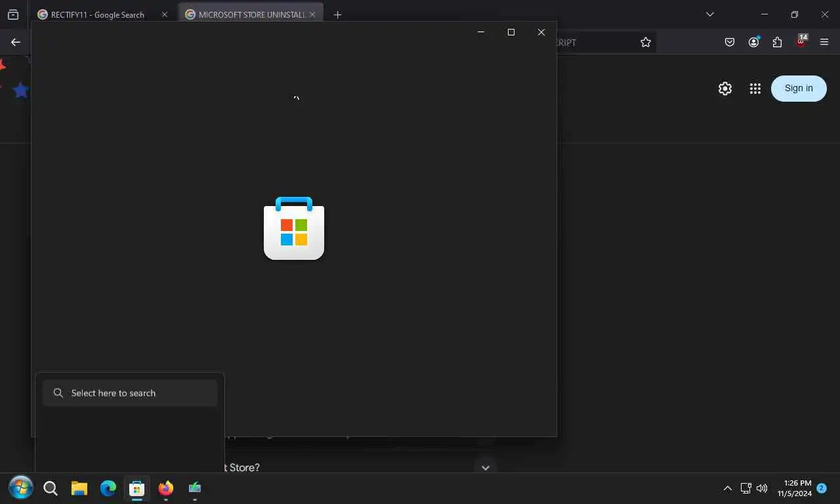Maximize the Microsoft Store window
This screenshot has height=504, width=840.
(x=511, y=32)
